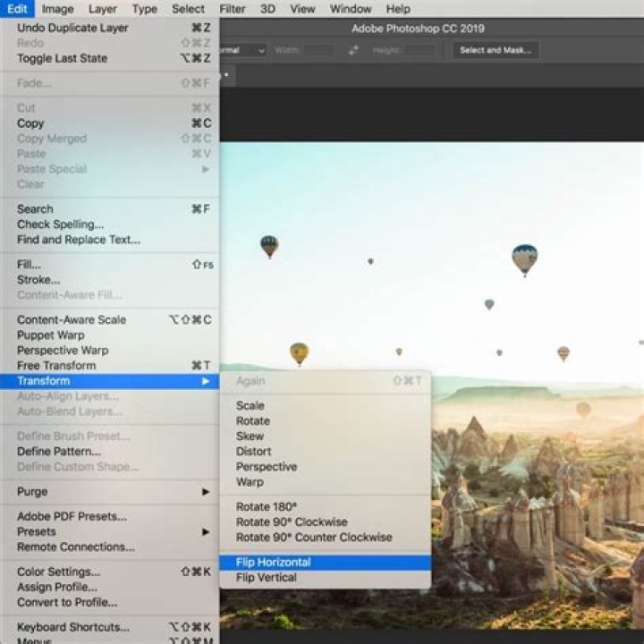Open Color Settings...

(110, 572)
